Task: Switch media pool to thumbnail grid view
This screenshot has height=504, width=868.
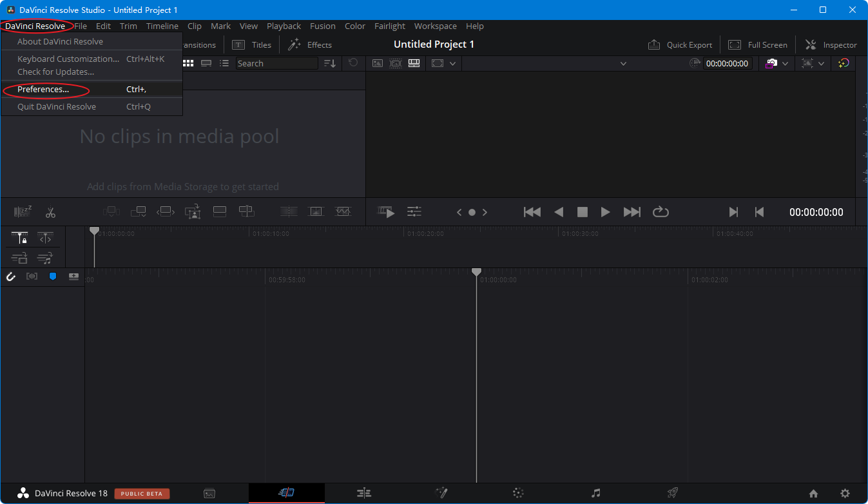Action: point(188,63)
